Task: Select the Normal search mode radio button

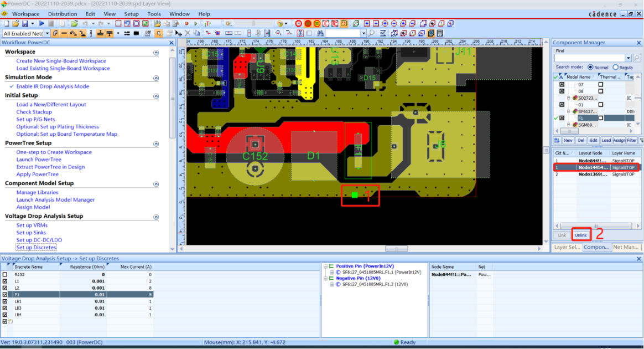Action: (x=590, y=68)
